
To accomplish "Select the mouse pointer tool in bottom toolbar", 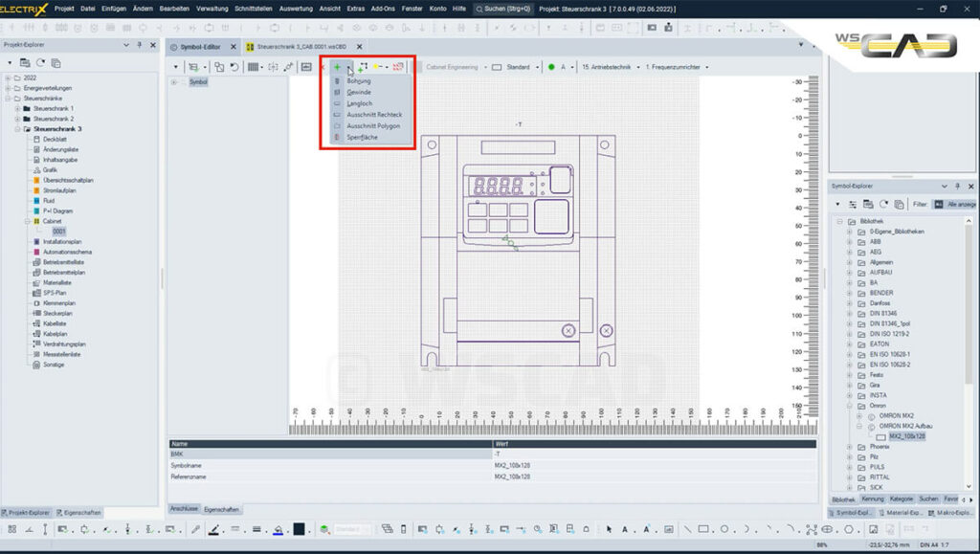I will [x=609, y=529].
